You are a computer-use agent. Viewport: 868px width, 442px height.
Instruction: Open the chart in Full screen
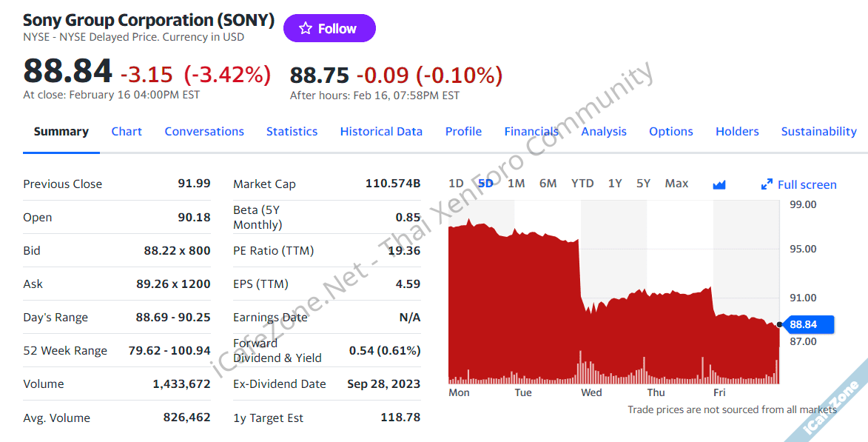tap(799, 184)
